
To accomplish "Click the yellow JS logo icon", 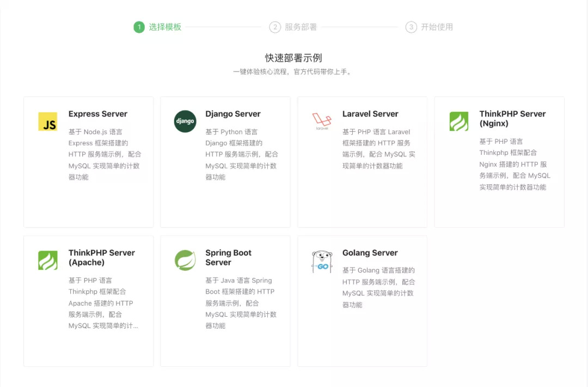I will pos(47,121).
